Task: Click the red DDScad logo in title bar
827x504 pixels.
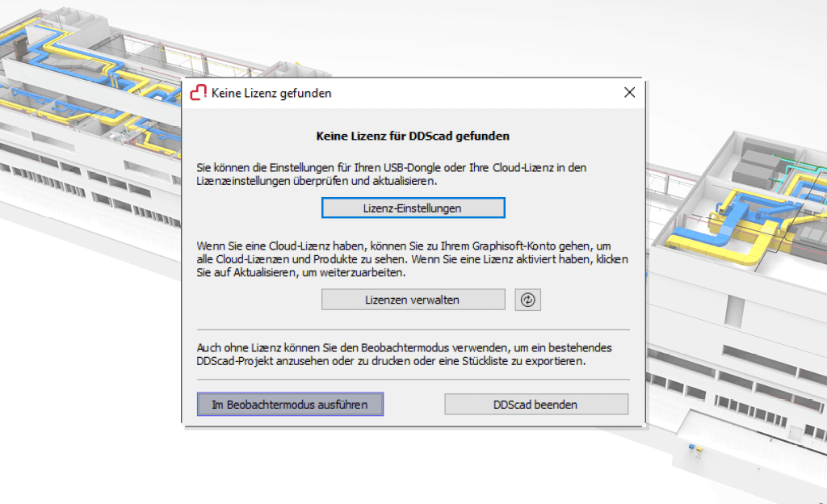Action: point(198,93)
